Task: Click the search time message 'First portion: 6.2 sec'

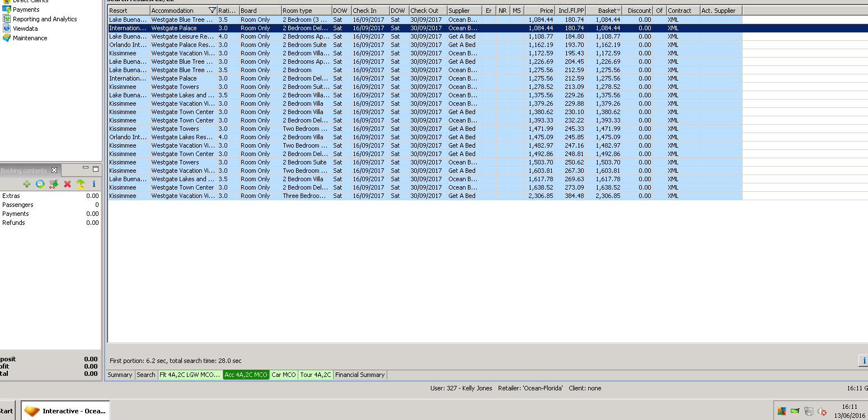Action: (x=176, y=361)
